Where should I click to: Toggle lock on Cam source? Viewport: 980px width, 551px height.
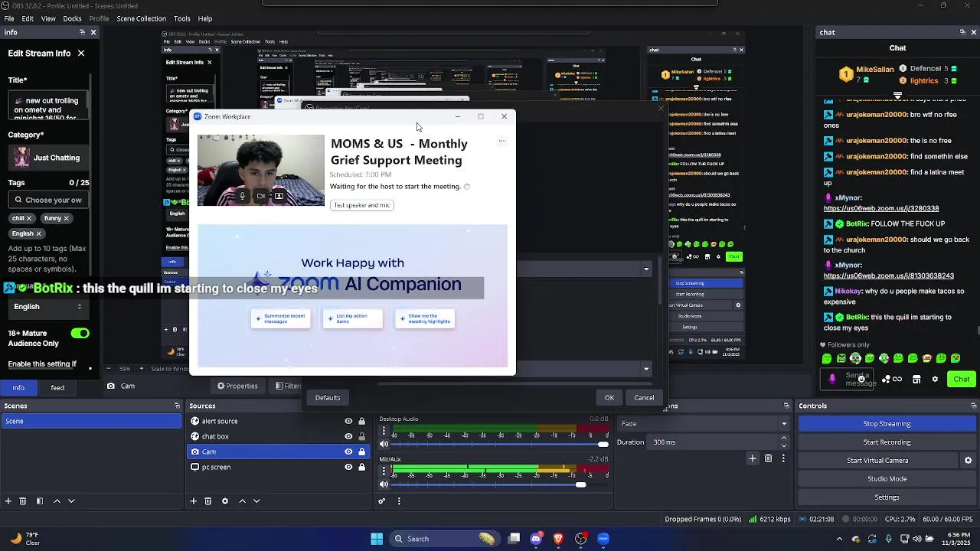click(362, 452)
